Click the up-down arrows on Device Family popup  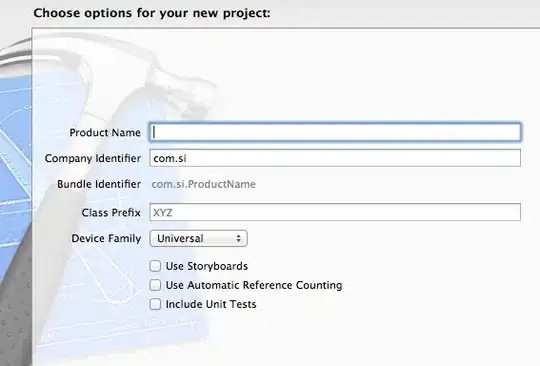click(x=238, y=239)
